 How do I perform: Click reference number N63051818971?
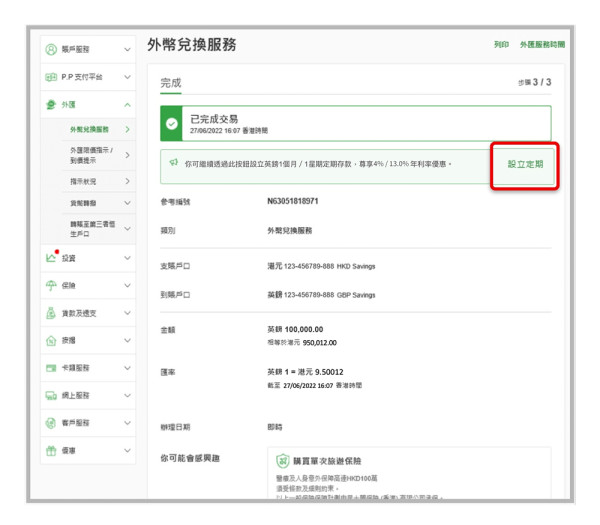click(293, 201)
